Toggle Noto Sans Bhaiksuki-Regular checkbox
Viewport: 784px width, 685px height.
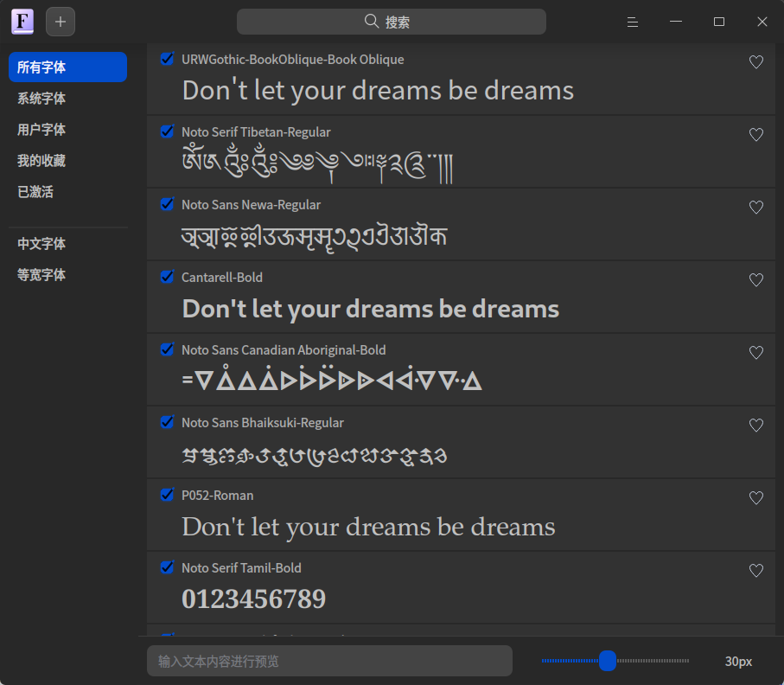[x=167, y=422]
